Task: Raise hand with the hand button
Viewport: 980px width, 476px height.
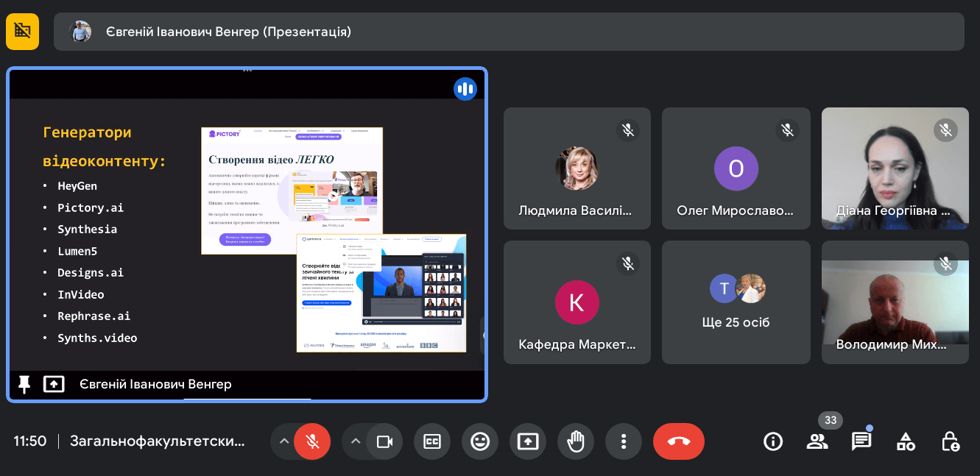Action: point(576,441)
